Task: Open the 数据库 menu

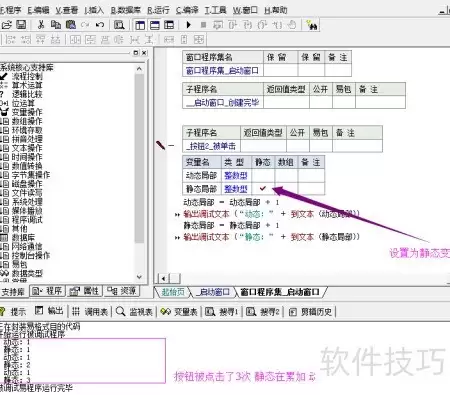Action: tap(126, 10)
